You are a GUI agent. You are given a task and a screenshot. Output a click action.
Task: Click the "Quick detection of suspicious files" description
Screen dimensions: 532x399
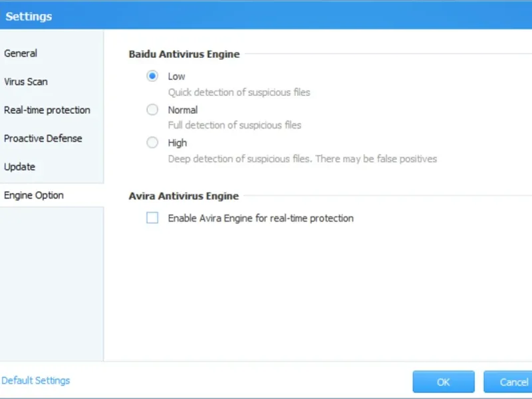(x=239, y=92)
